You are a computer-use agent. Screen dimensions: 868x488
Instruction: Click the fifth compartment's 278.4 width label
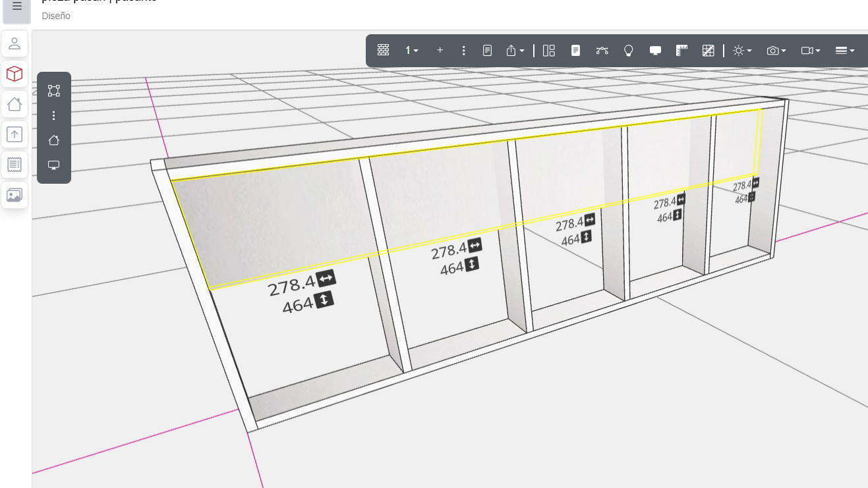click(745, 185)
